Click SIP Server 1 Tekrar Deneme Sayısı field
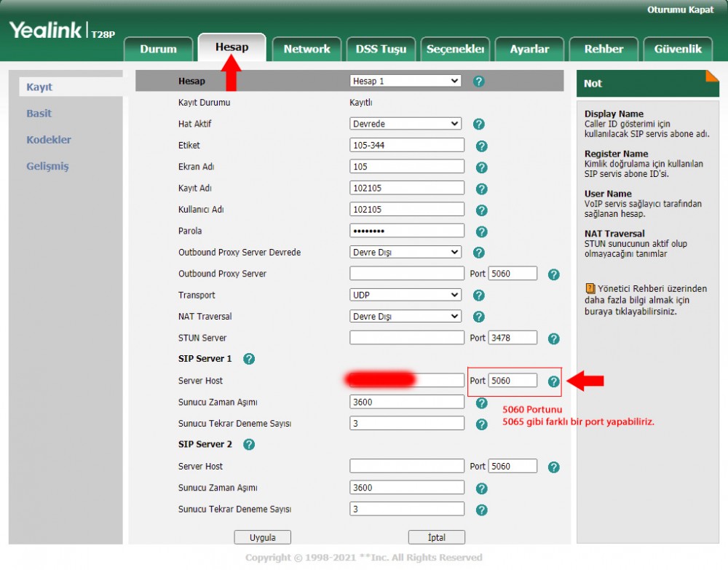 click(407, 424)
